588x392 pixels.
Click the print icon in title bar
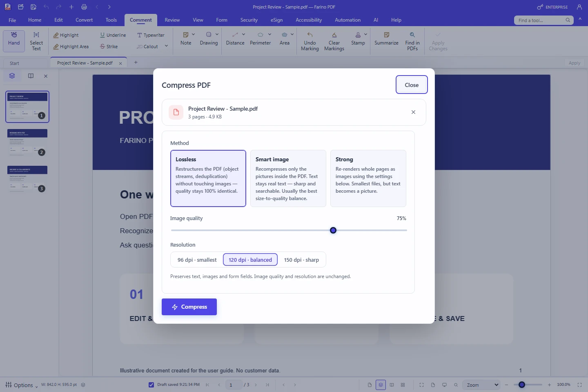coord(84,7)
